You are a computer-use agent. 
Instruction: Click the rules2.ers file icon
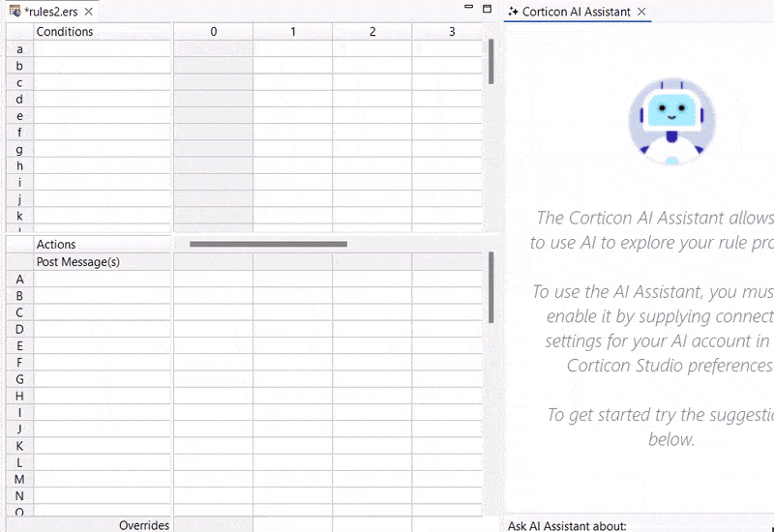pos(15,11)
